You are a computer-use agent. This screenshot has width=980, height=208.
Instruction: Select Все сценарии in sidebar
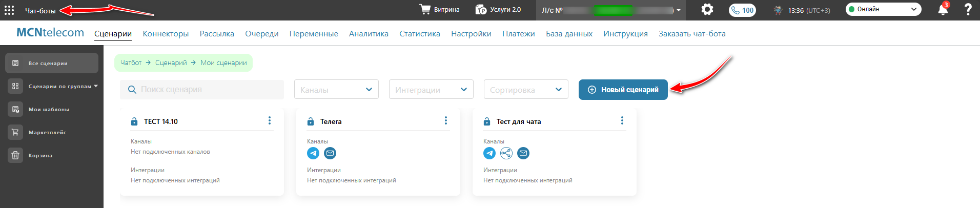[x=52, y=63]
